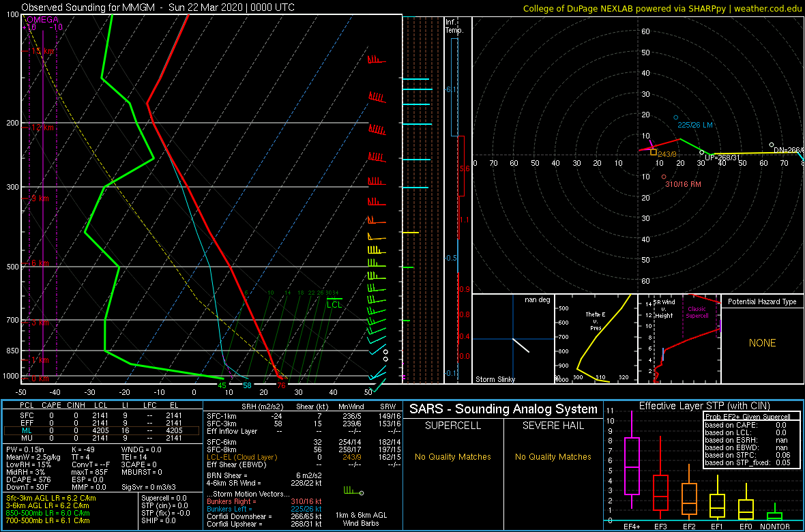The height and width of the screenshot is (532, 805).
Task: Click the SEVERE HAIL analog heading
Action: 553,426
